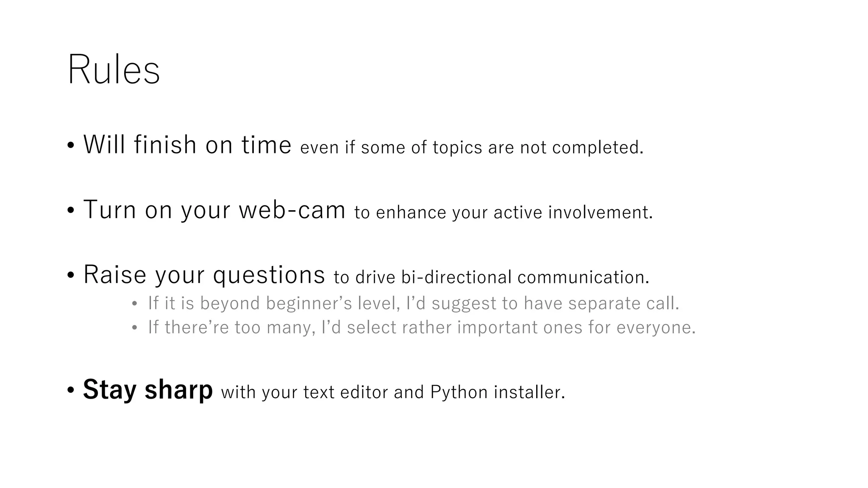Click the gray bullet before "If it is beyond"

click(134, 304)
